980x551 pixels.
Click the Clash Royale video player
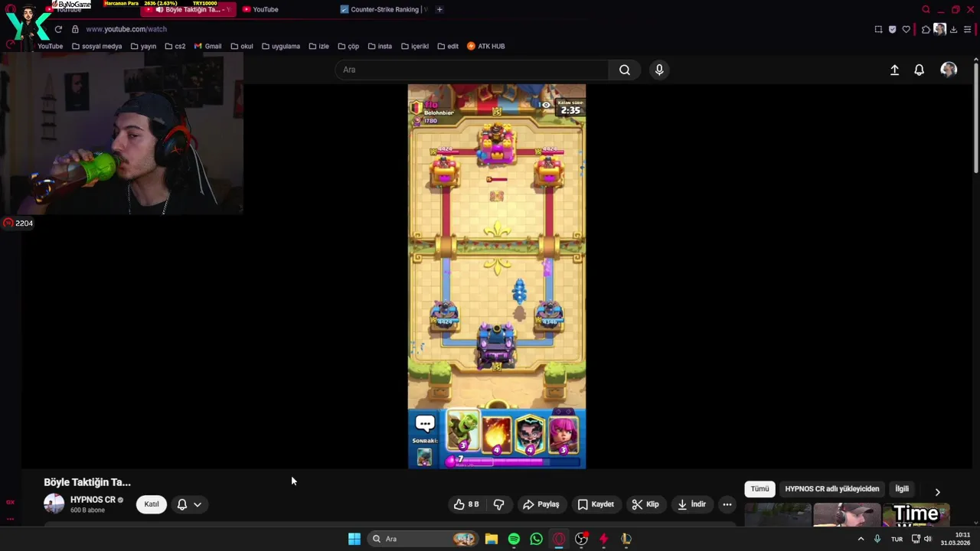coord(497,276)
